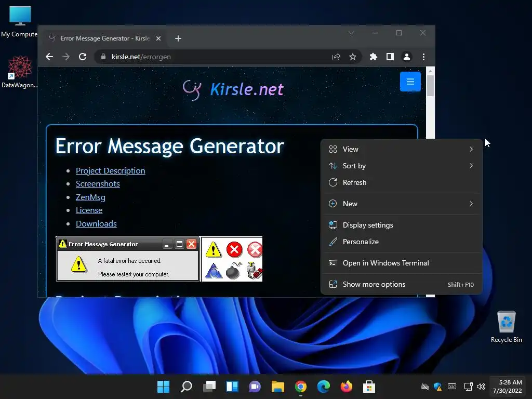Open the blue hamburger site menu
The height and width of the screenshot is (399, 532).
(410, 82)
